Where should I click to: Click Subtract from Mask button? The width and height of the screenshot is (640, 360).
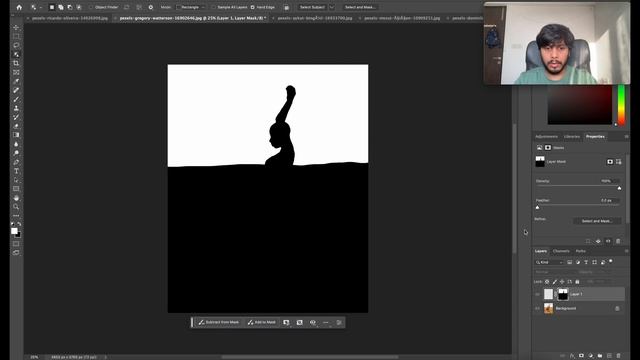(x=219, y=322)
